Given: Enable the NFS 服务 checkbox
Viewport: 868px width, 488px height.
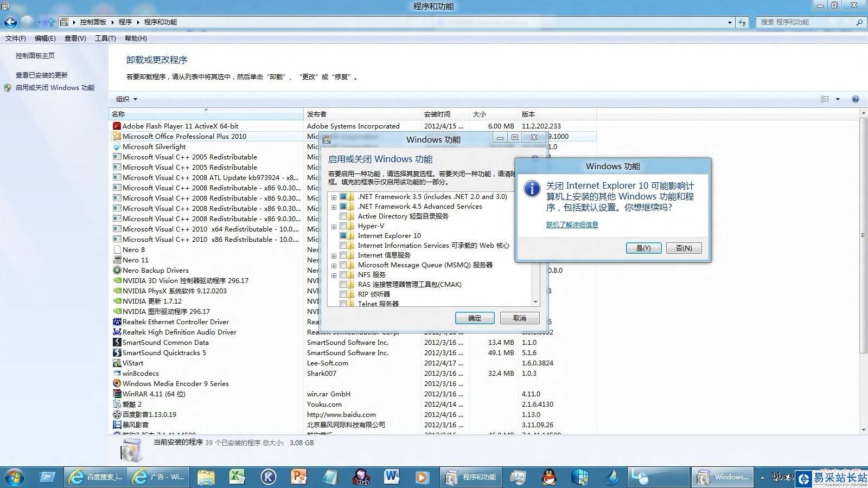Looking at the screenshot, I should point(343,275).
